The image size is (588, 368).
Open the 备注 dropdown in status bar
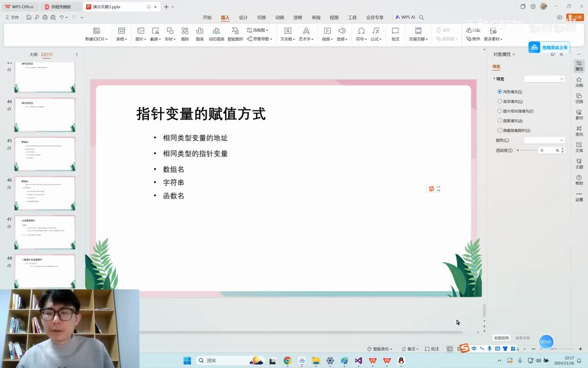[x=410, y=349]
